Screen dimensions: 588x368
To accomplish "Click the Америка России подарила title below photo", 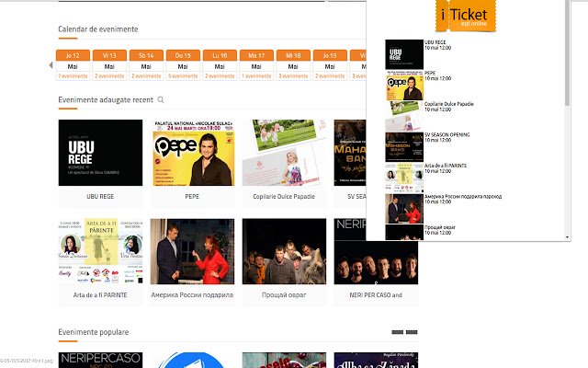I will coord(192,295).
